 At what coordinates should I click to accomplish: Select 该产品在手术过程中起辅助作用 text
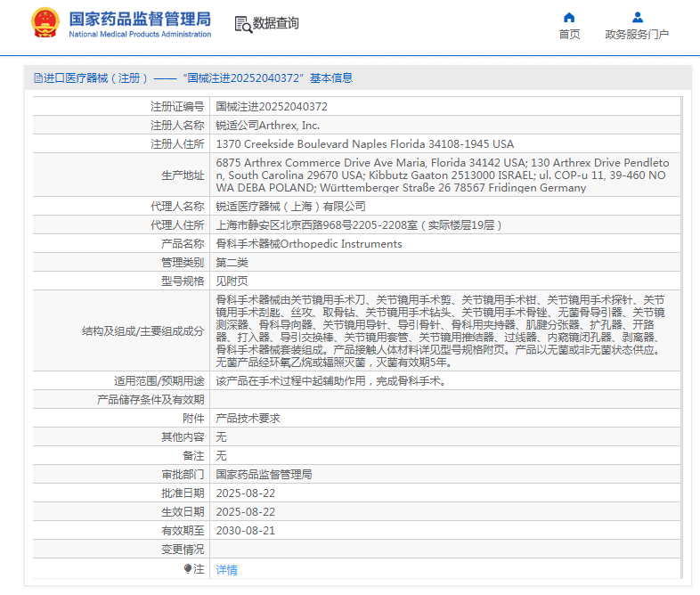coord(330,381)
